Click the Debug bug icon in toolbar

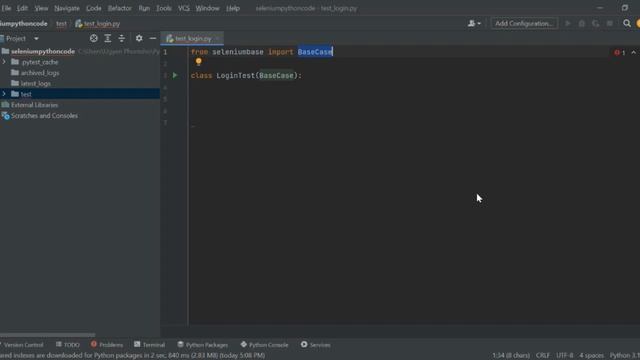click(x=582, y=24)
